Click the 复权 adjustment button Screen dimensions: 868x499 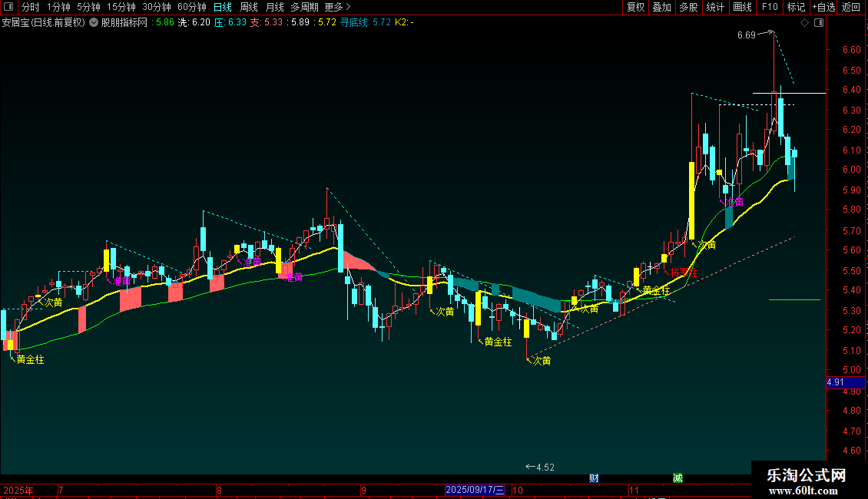point(635,7)
